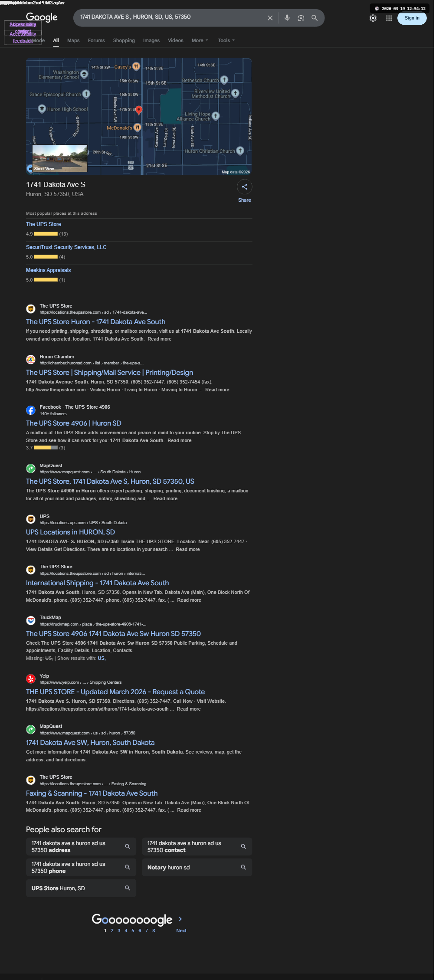The image size is (439, 980).
Task: Switch to the Maps tab
Action: (x=73, y=40)
